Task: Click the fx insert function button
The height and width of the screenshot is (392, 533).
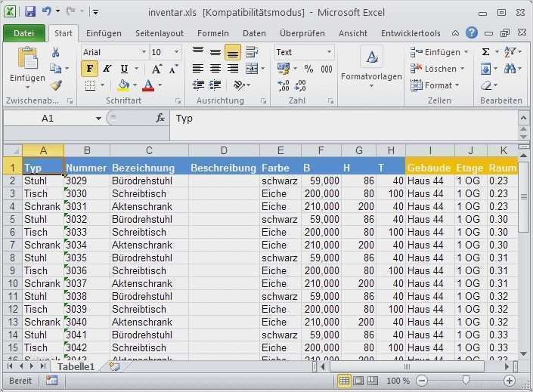Action: 160,119
